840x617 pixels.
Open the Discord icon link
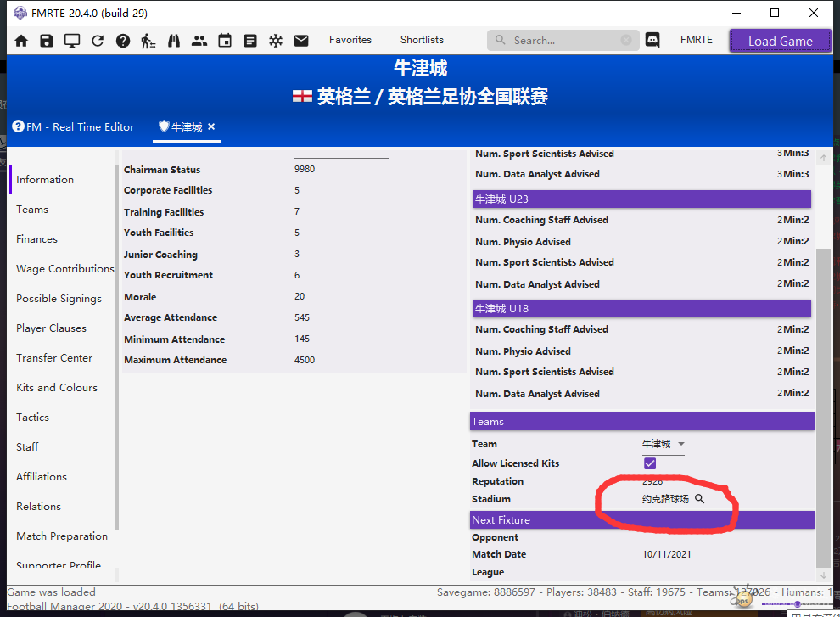(652, 40)
